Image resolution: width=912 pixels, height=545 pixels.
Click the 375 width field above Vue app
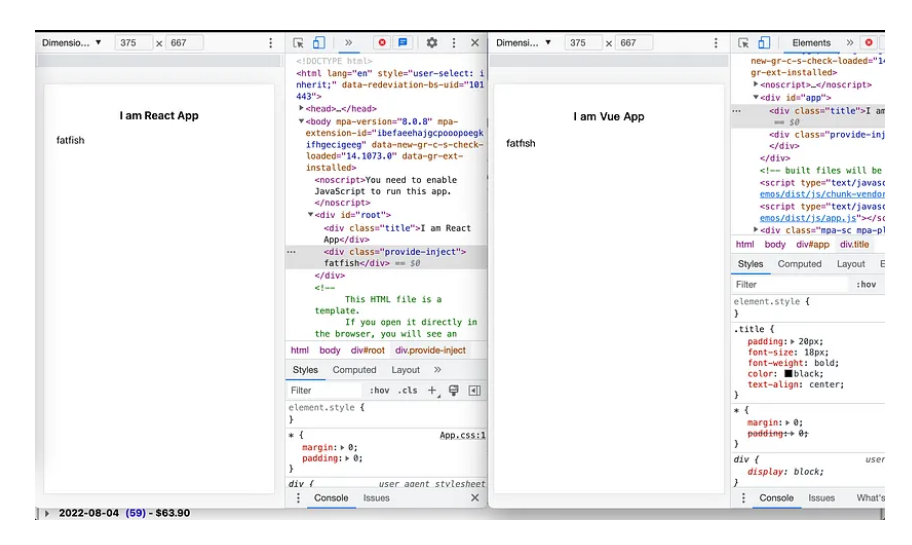(x=583, y=42)
